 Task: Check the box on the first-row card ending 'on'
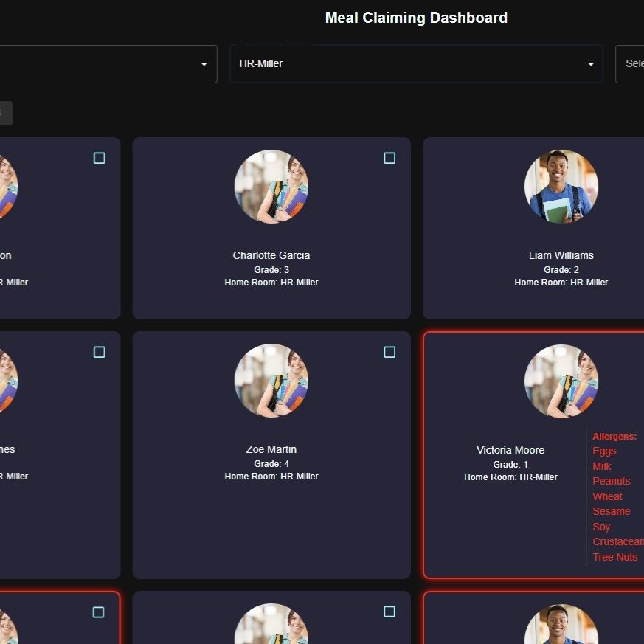(100, 158)
